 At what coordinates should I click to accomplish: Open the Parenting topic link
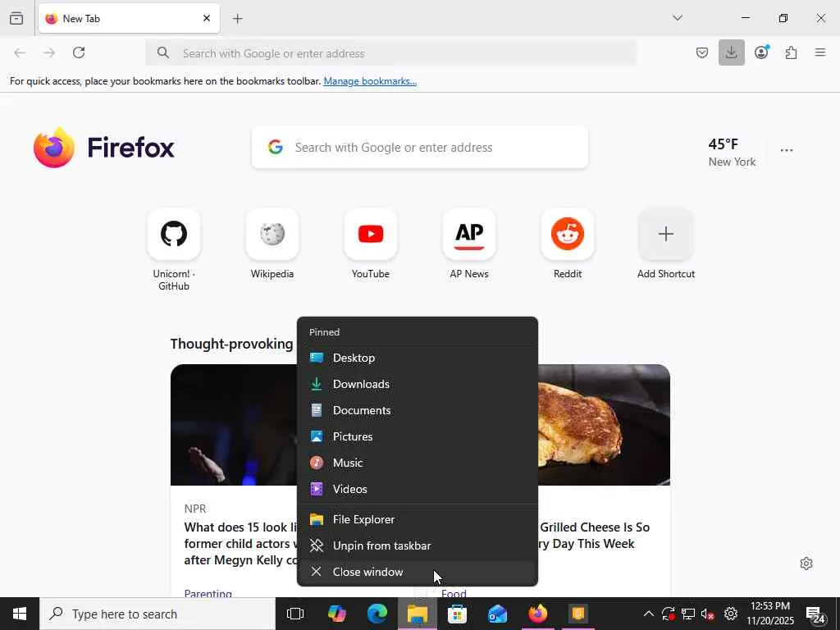[x=208, y=593]
